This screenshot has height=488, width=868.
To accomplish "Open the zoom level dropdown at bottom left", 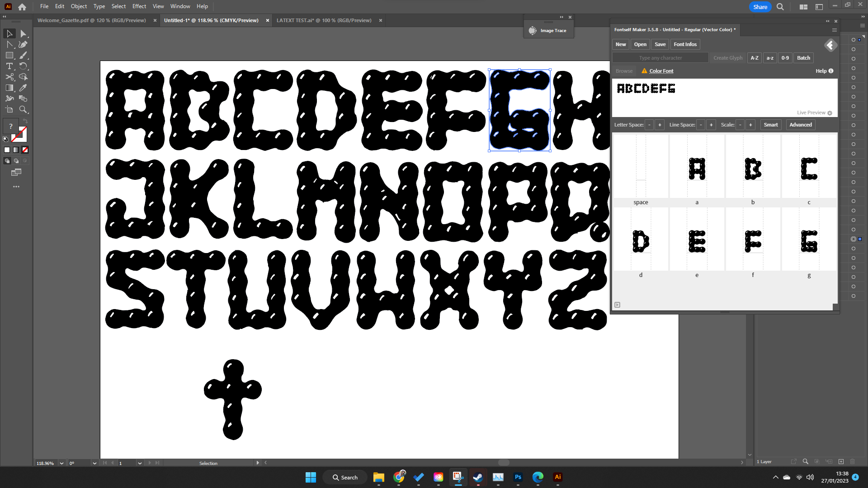I will click(61, 463).
